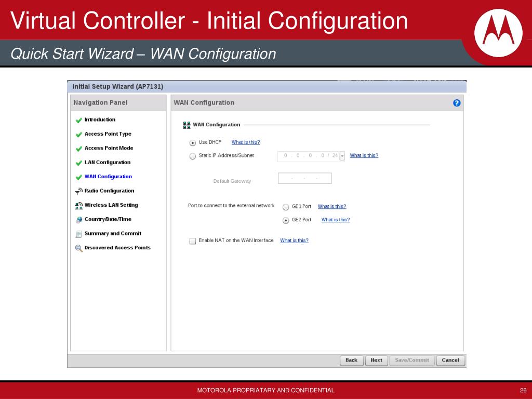Open Summary and Commit step
Screen dimensions: 532x399
click(113, 233)
